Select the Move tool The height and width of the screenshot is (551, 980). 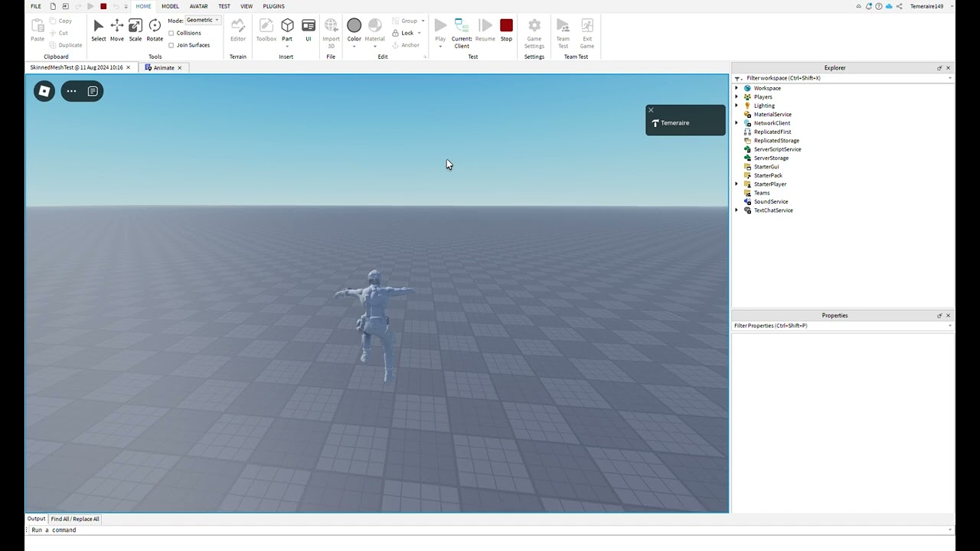click(116, 31)
